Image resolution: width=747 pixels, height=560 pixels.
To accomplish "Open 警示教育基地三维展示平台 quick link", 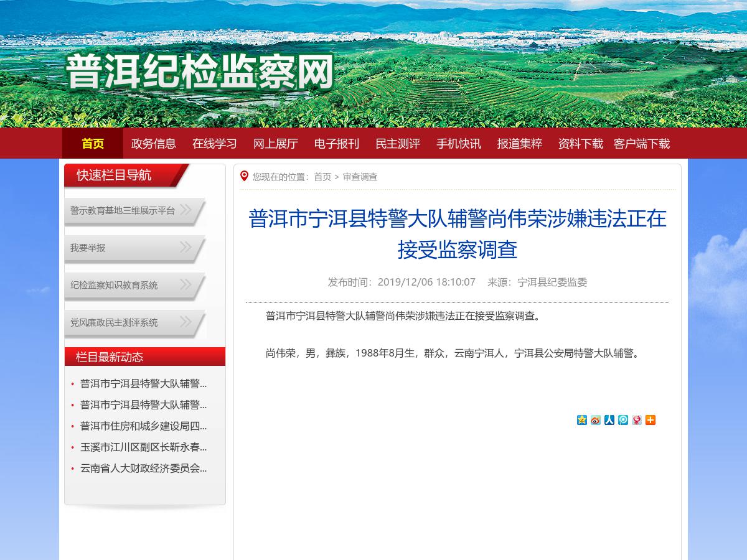I will point(123,210).
